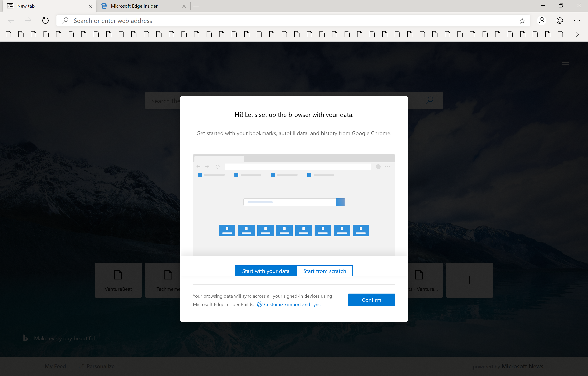
Task: Add a new quick link tile
Action: tap(470, 280)
